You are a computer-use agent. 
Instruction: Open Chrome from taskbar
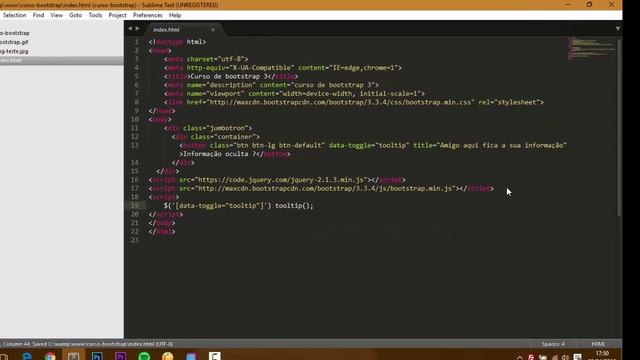point(50,356)
